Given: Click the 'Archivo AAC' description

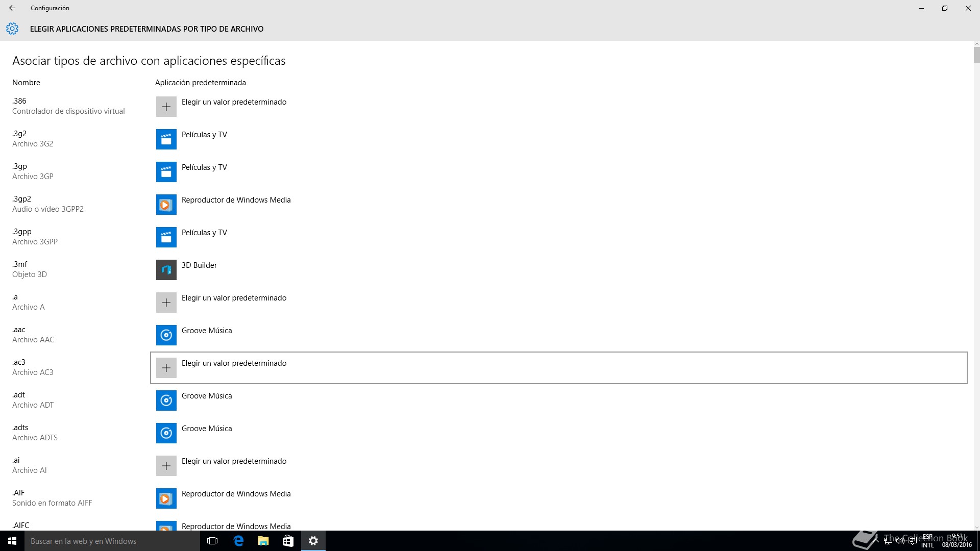Looking at the screenshot, I should click(33, 340).
